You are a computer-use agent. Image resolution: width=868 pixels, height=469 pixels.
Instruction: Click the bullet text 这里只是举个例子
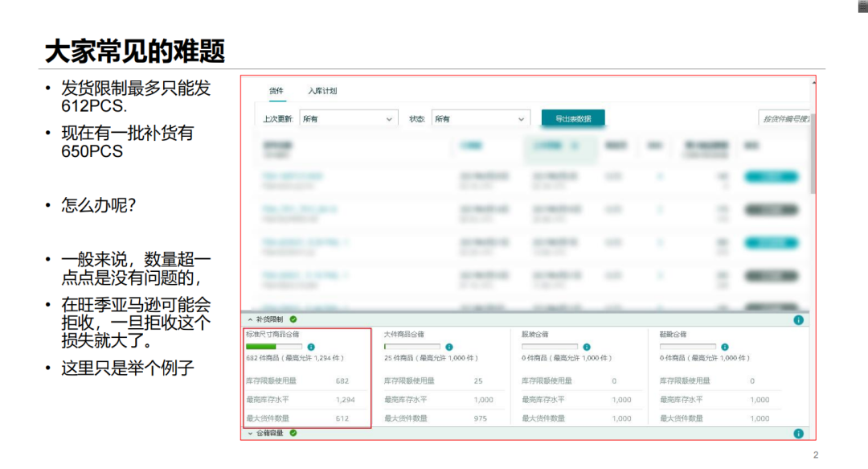click(x=128, y=368)
